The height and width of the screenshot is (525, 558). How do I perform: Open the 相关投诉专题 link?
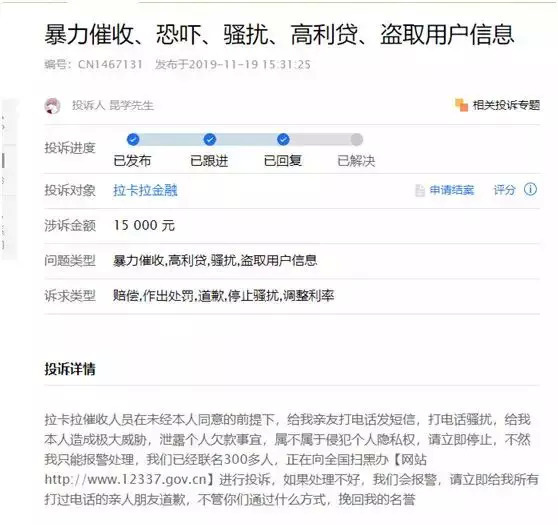coord(506,105)
